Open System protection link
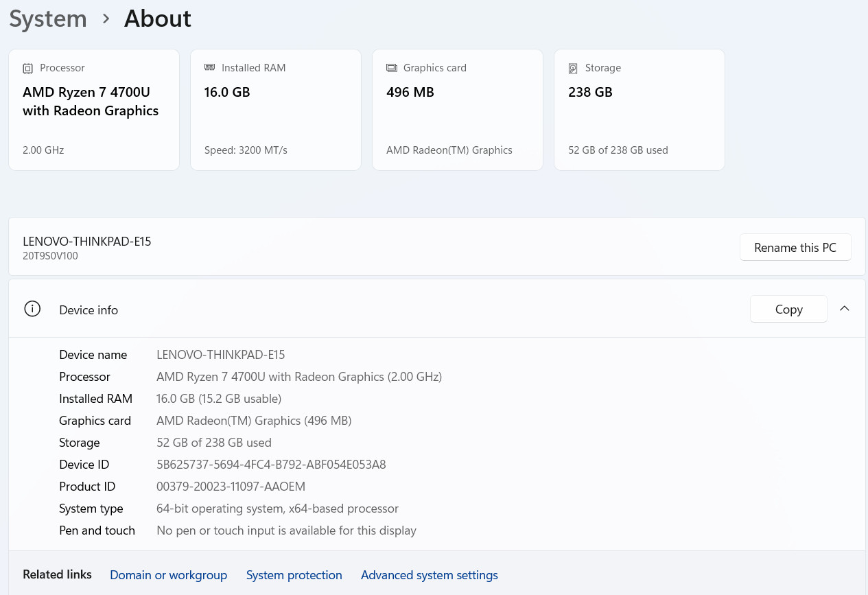 [x=294, y=575]
